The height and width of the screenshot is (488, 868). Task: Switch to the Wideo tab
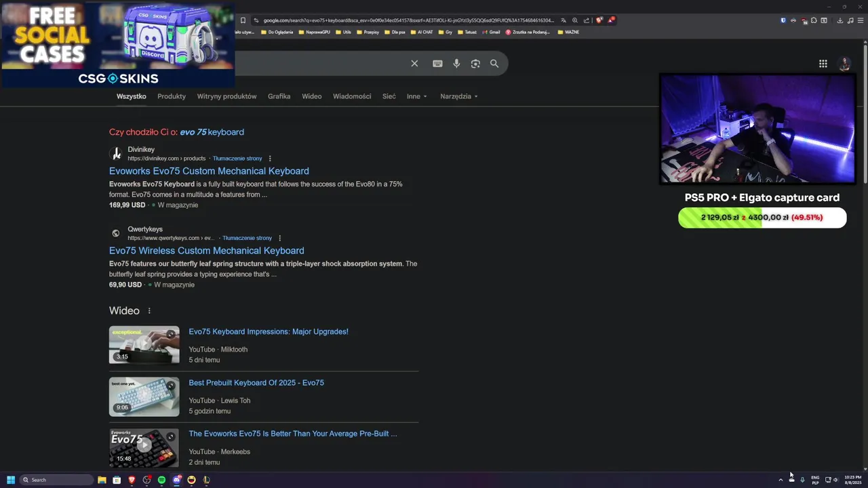[x=311, y=96]
